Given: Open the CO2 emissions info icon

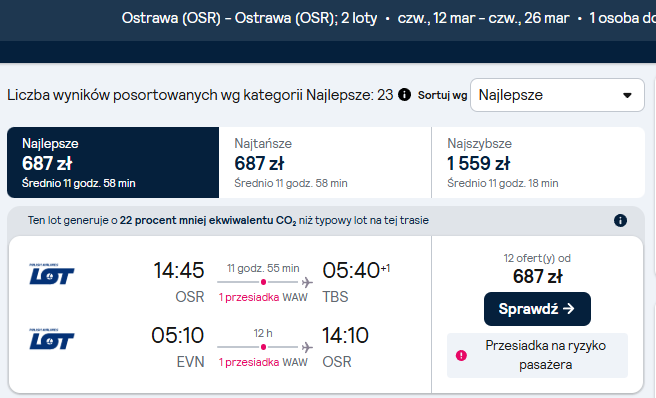Looking at the screenshot, I should (620, 220).
